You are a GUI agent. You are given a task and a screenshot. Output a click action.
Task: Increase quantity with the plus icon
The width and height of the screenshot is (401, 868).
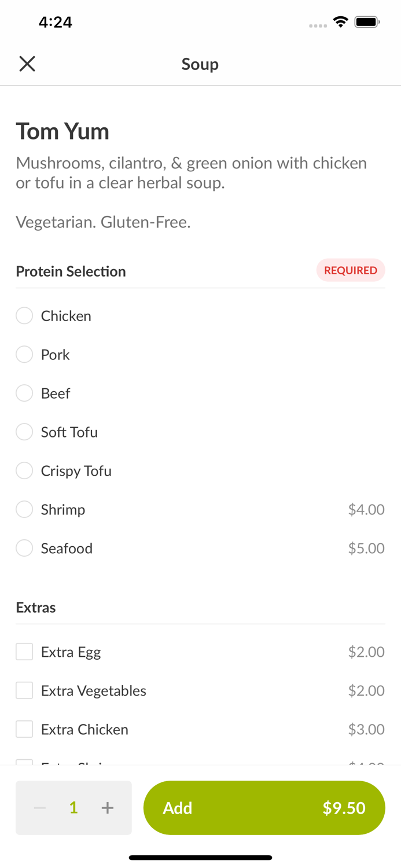point(108,808)
